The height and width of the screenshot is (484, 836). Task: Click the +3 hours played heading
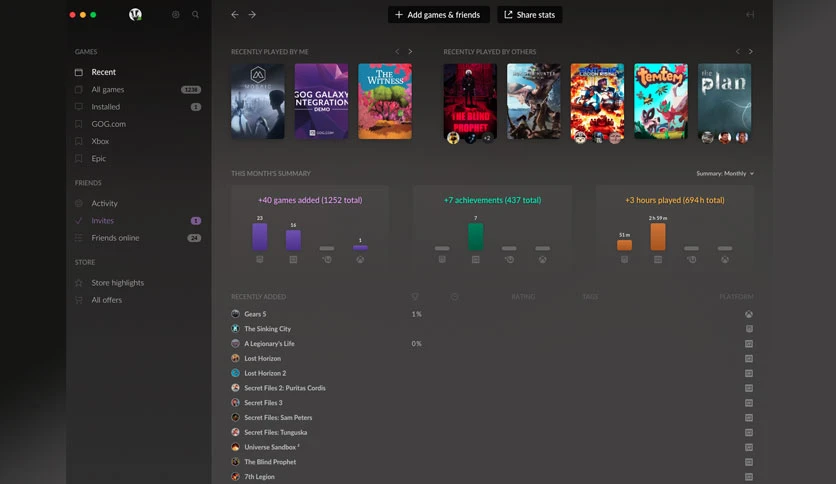click(x=674, y=200)
